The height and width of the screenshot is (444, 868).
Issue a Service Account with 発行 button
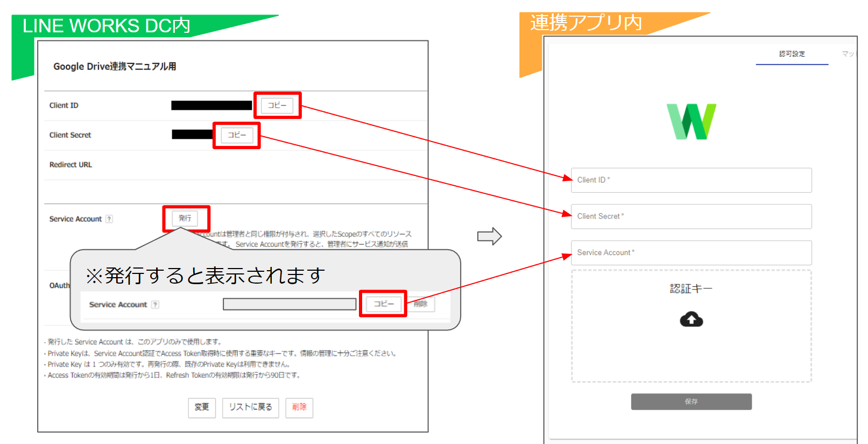click(185, 219)
